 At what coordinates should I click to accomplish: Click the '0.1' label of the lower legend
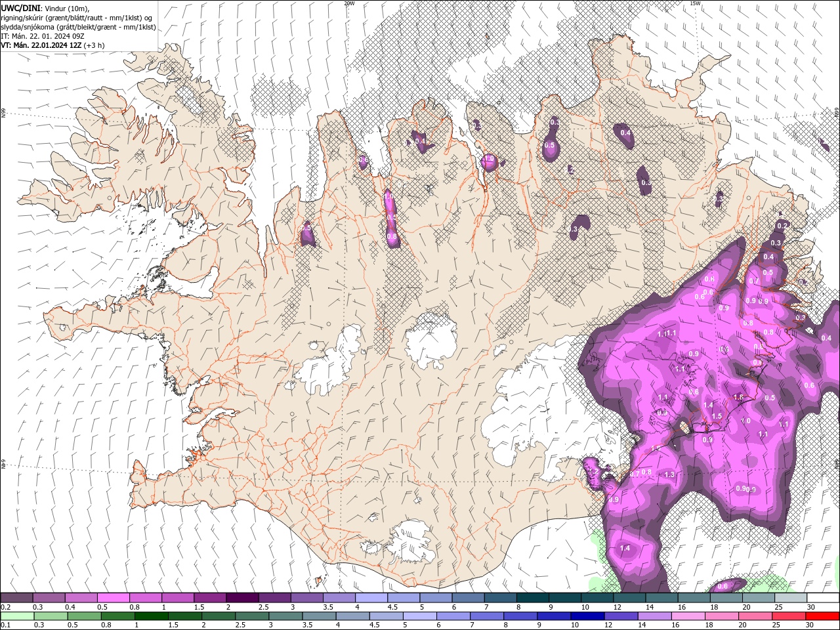6,625
